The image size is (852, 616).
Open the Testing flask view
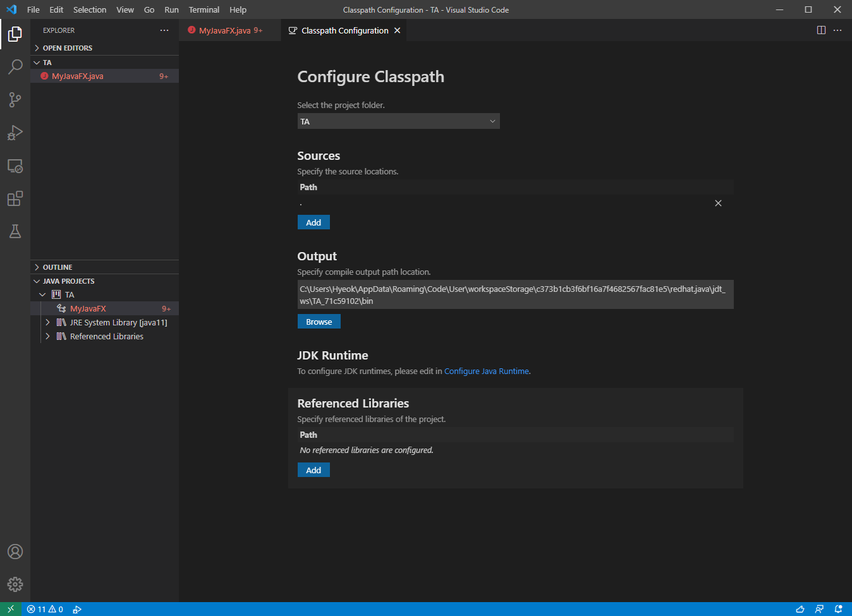pyautogui.click(x=15, y=231)
